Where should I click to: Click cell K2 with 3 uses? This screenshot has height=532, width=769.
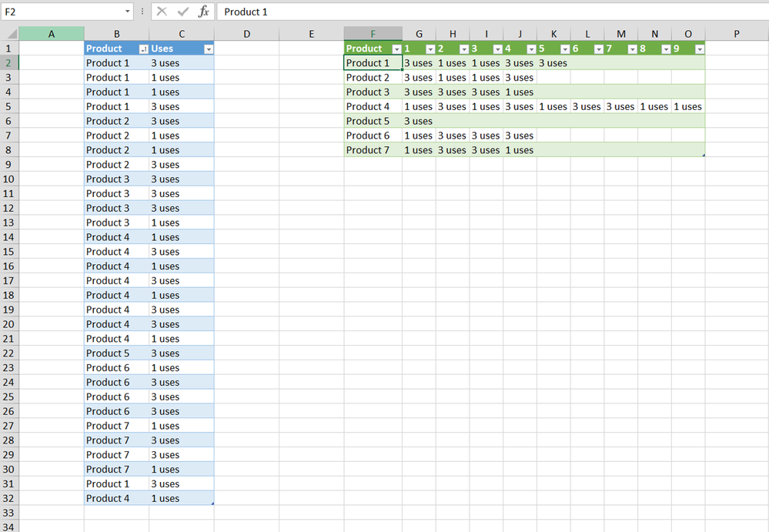[x=553, y=63]
